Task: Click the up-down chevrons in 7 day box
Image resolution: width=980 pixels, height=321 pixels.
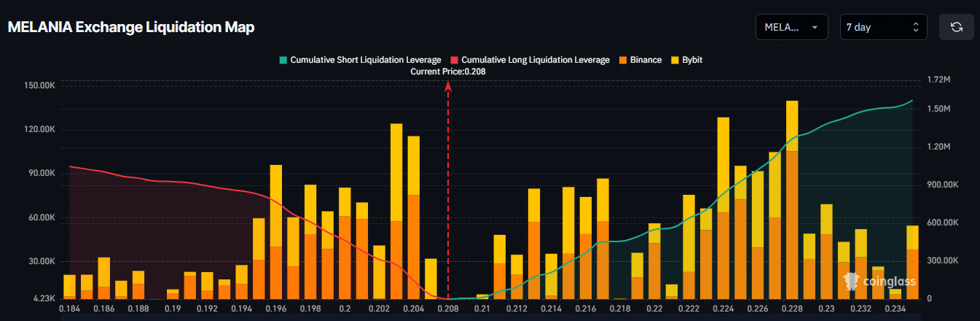Action: coord(915,27)
